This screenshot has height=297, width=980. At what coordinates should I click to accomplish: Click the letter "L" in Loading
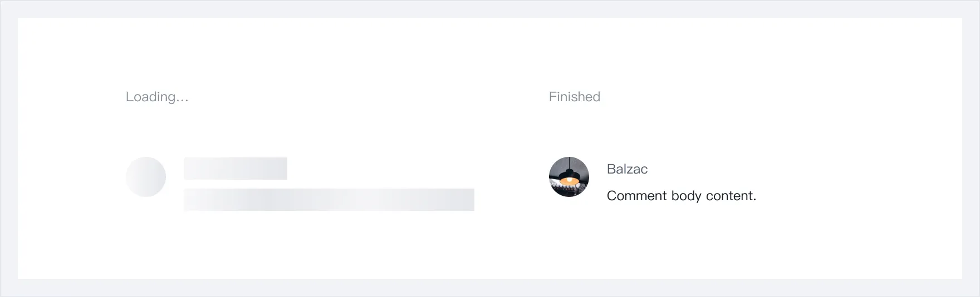point(129,97)
